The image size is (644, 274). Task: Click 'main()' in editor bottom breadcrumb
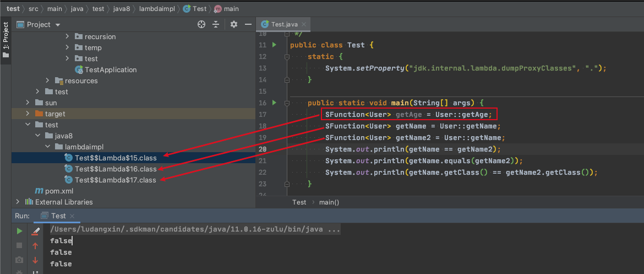click(329, 202)
